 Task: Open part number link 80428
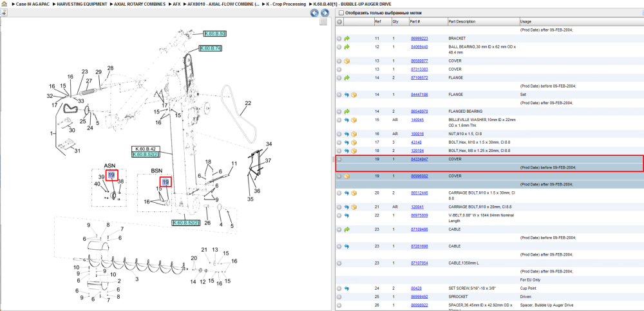click(415, 288)
